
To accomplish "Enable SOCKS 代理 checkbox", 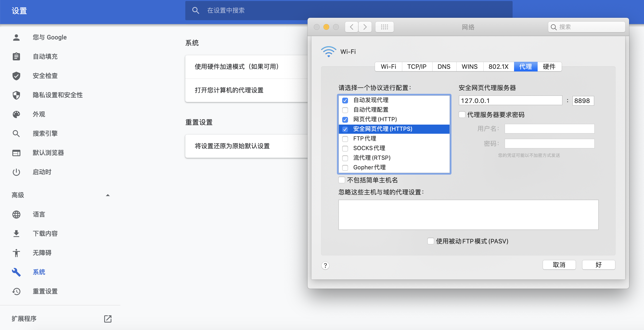I will [345, 148].
